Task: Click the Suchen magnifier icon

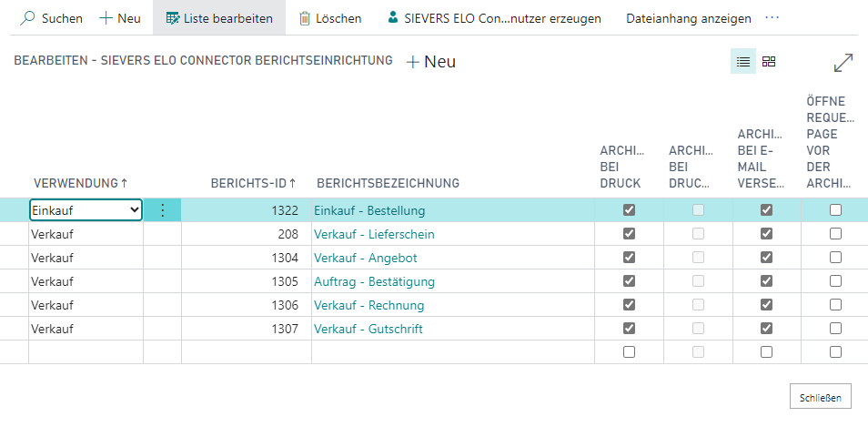Action: [28, 18]
